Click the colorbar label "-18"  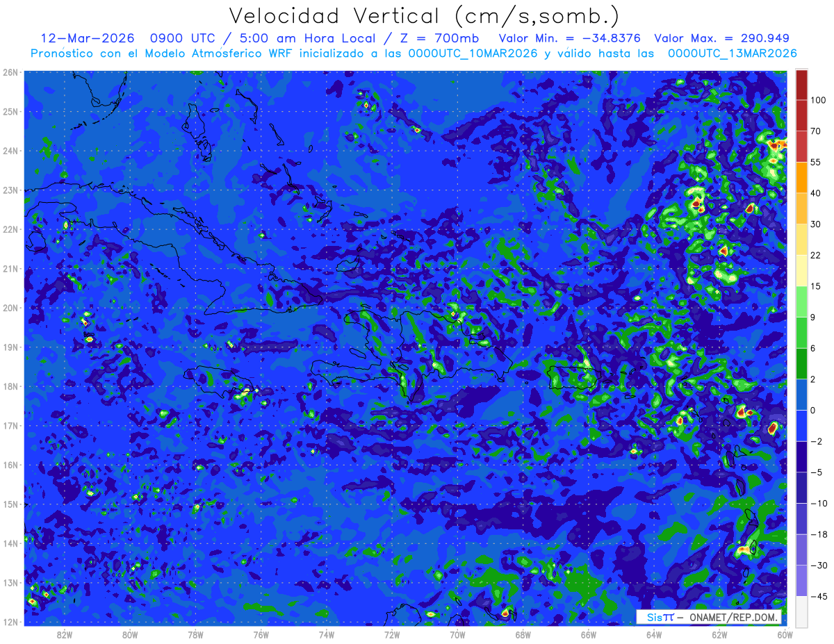[x=818, y=534]
